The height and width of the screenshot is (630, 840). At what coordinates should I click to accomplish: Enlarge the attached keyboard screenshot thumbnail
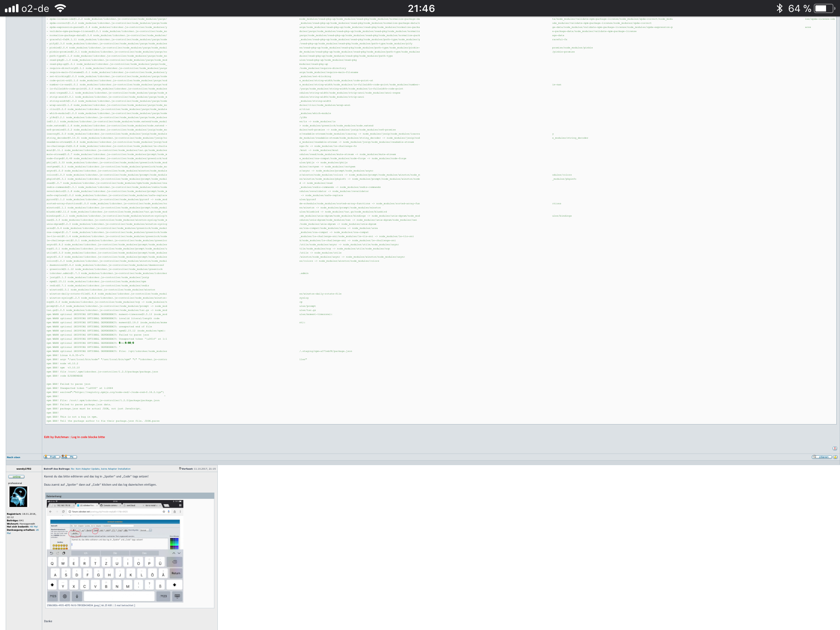[x=114, y=551]
